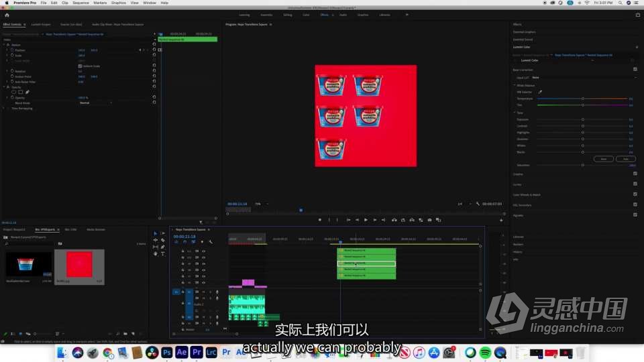This screenshot has width=644, height=362.
Task: Launch Chrome from the dock
Action: click(107, 353)
